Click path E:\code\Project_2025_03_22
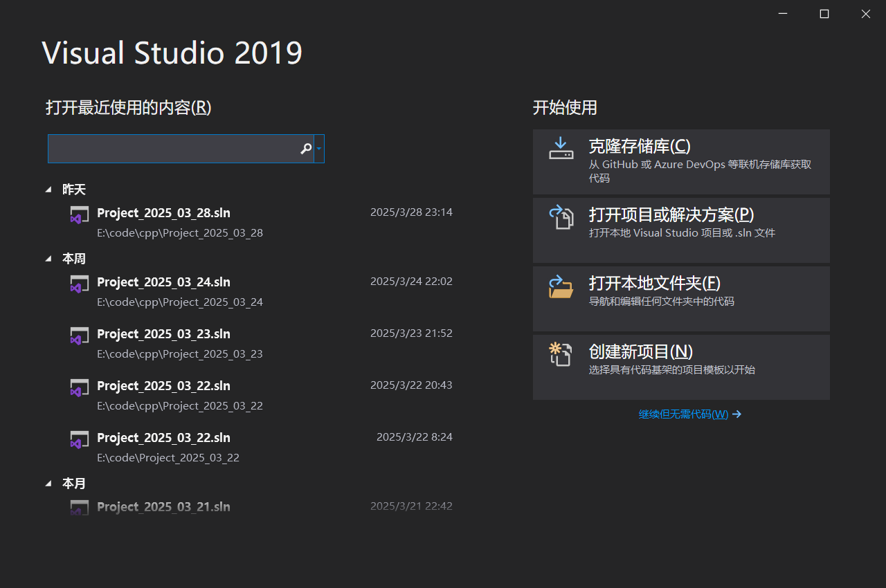Screen dimensions: 886x588 coord(168,458)
